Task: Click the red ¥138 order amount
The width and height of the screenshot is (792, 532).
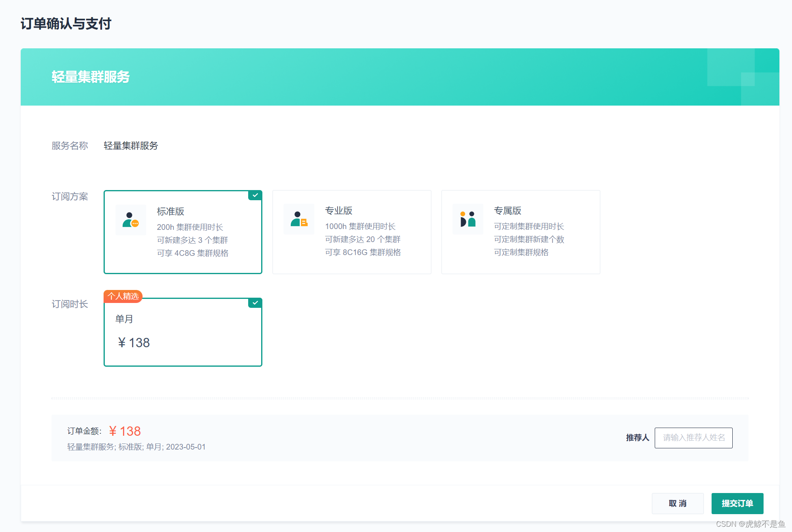Action: pos(125,431)
